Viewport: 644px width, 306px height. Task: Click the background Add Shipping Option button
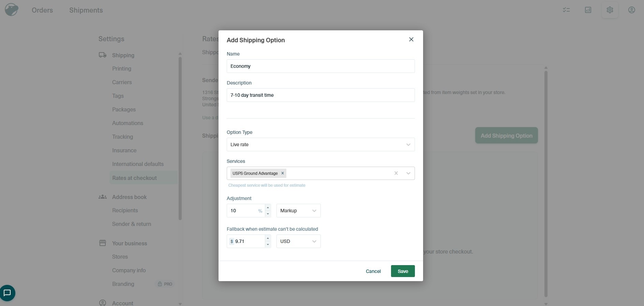(x=506, y=136)
